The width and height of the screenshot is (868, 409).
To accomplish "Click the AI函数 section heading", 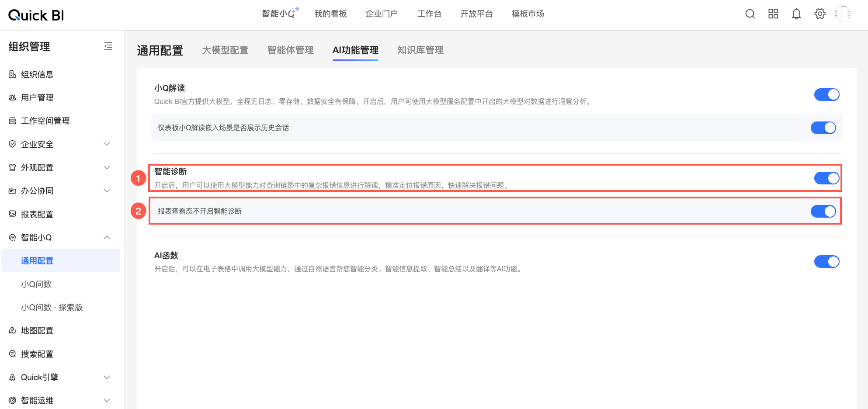I will click(166, 255).
